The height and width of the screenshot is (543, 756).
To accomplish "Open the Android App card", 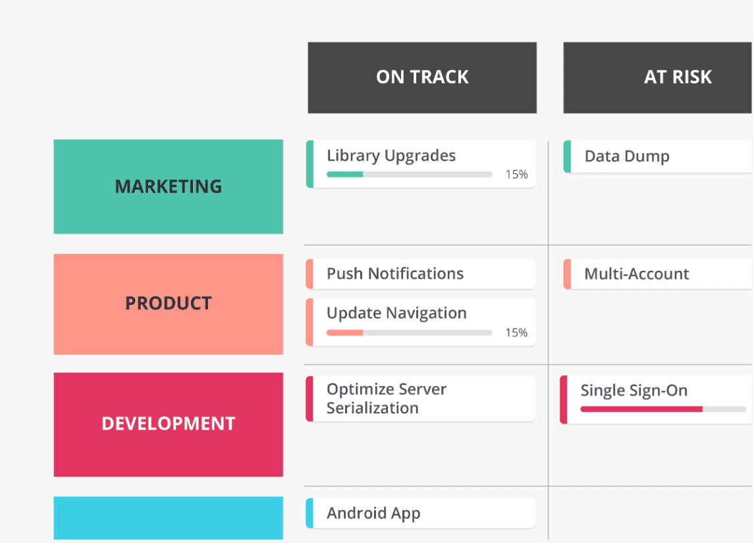I will [x=421, y=513].
